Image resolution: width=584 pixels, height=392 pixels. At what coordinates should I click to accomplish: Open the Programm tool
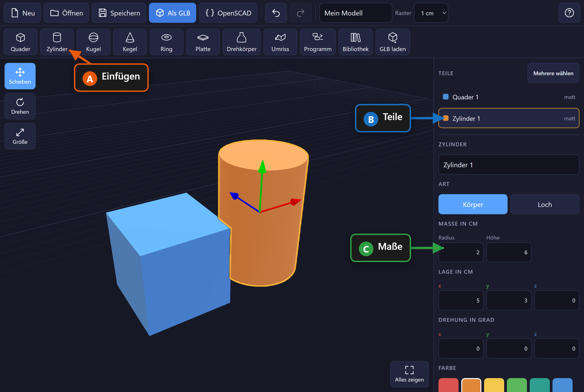pyautogui.click(x=318, y=42)
